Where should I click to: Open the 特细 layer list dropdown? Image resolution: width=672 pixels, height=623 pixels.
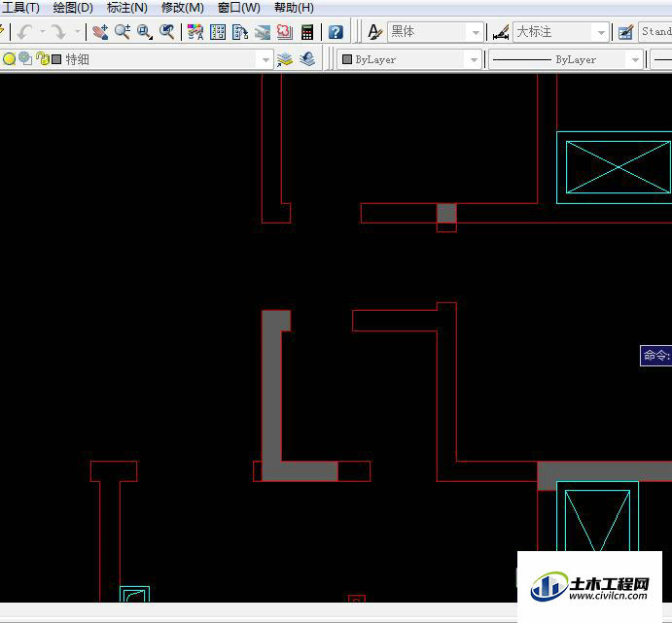pos(265,59)
